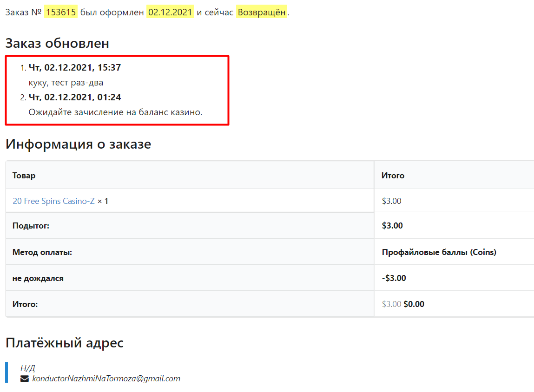Select the Профайловые баллы (Coins) payment method
This screenshot has width=534, height=392.
[x=439, y=252]
